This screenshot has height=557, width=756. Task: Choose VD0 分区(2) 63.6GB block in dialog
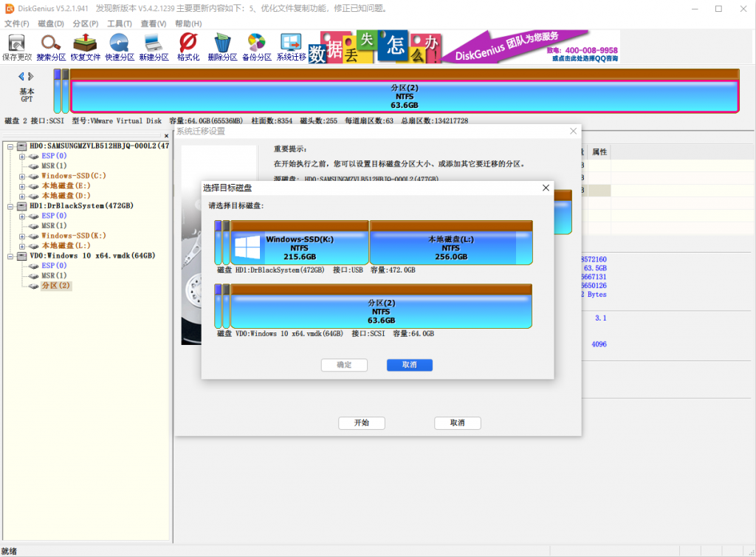381,307
